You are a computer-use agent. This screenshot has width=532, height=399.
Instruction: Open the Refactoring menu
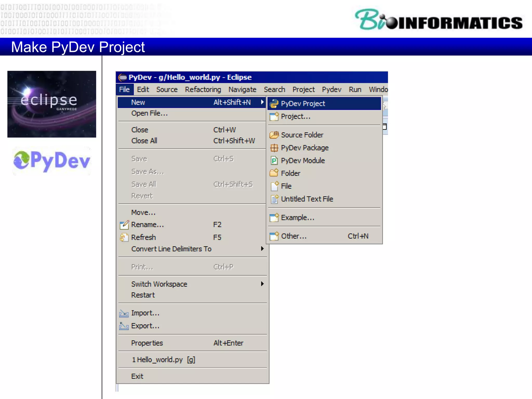coord(203,90)
